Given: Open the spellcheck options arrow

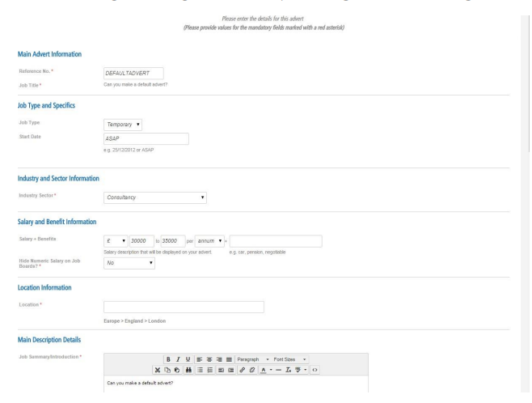Looking at the screenshot, I should 306,370.
